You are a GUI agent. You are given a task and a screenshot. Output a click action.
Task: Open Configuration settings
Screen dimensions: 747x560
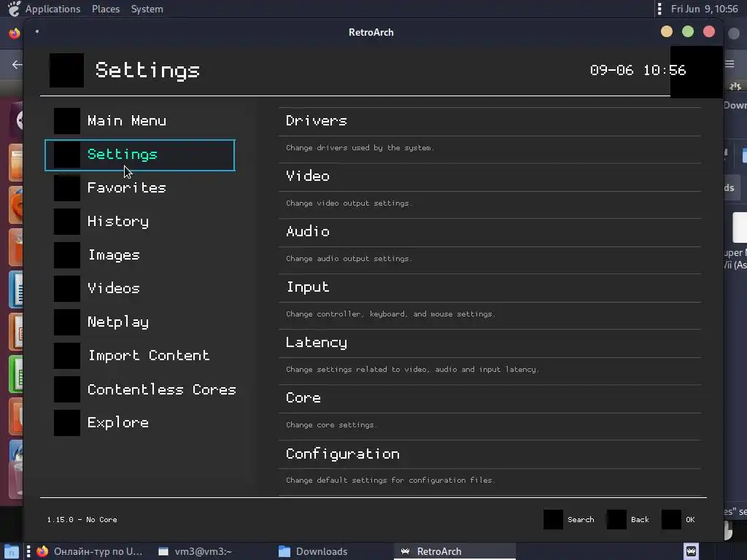coord(489,467)
